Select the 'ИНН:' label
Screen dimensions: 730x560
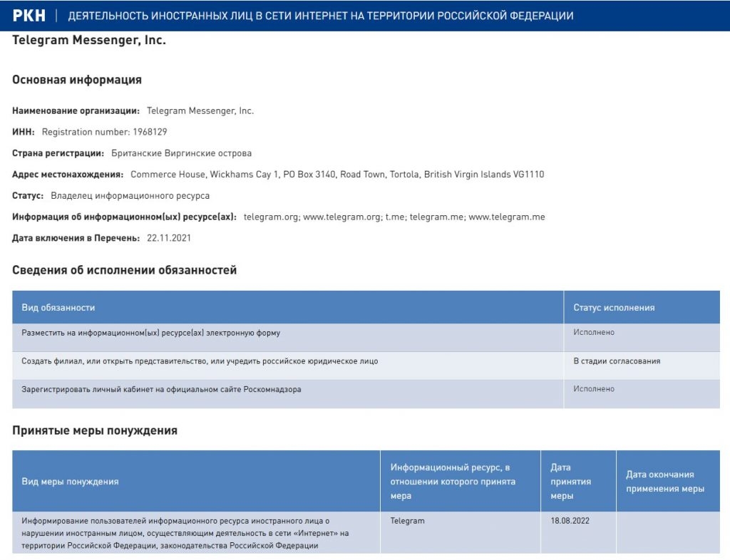click(24, 132)
